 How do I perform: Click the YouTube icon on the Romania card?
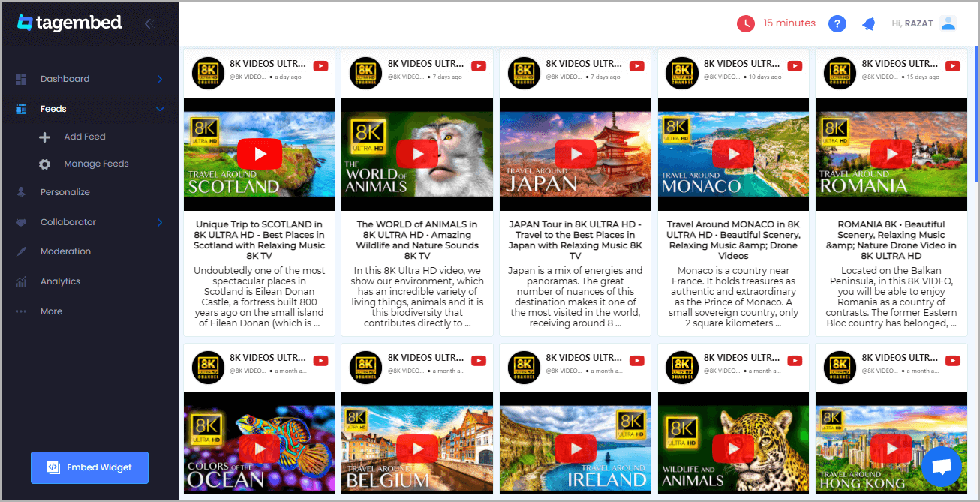953,66
